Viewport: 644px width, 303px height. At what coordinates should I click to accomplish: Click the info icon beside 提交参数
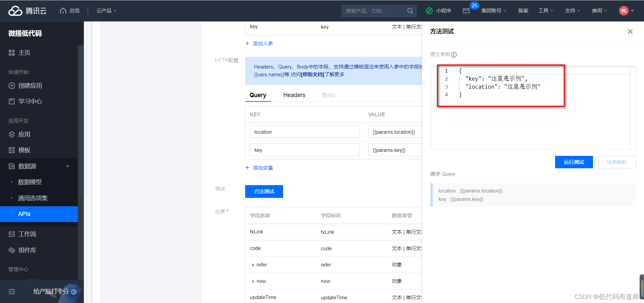pyautogui.click(x=454, y=55)
